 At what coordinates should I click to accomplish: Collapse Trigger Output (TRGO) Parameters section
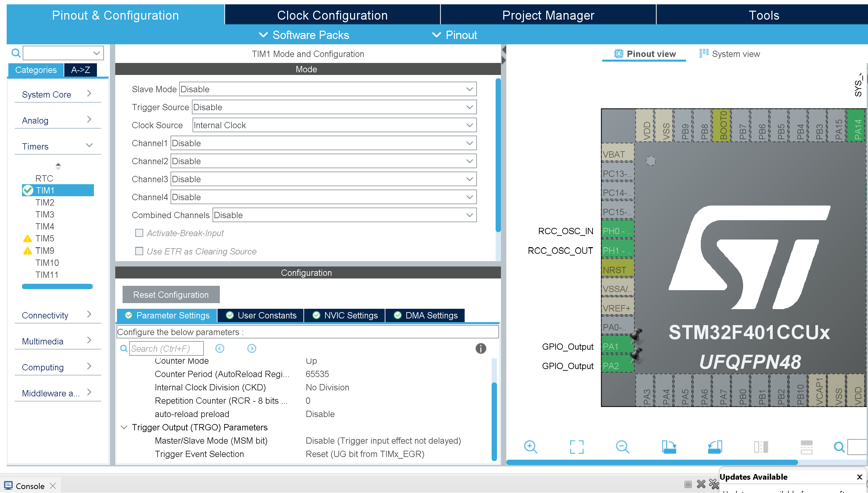click(124, 428)
